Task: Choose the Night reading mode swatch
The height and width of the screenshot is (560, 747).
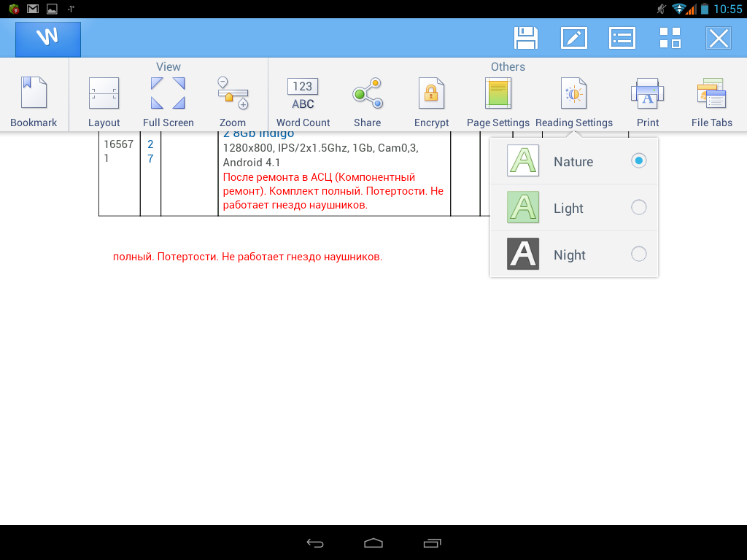Action: tap(523, 254)
